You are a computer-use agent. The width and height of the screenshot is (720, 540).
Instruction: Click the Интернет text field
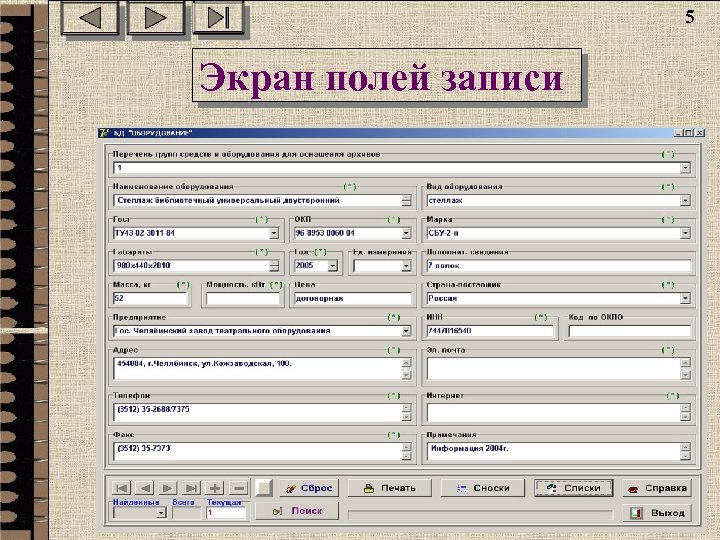(x=553, y=412)
